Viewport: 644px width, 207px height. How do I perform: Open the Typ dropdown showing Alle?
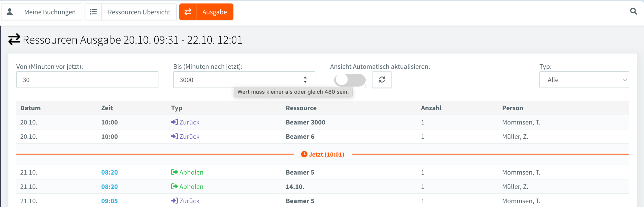584,80
